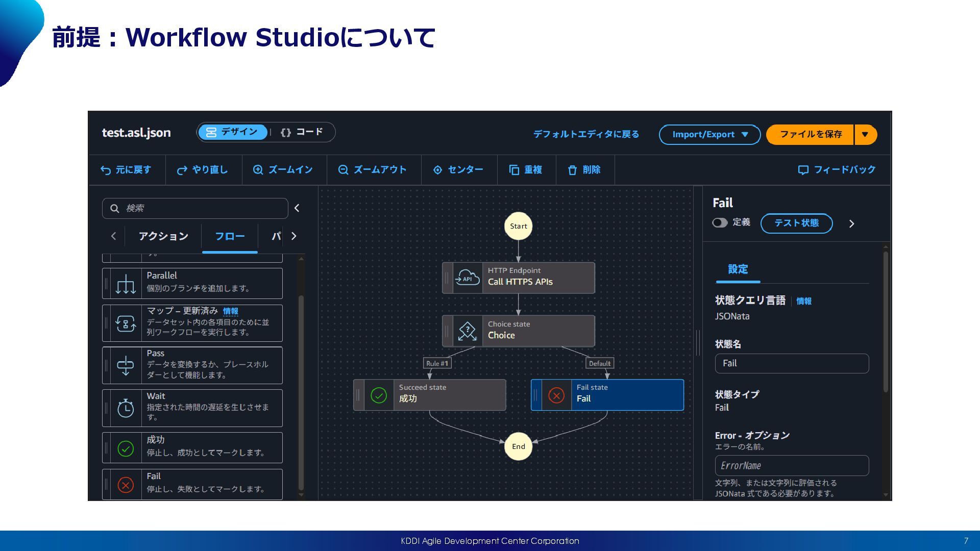The width and height of the screenshot is (980, 551).
Task: Select the Parallel state icon in the palette
Action: click(x=126, y=284)
